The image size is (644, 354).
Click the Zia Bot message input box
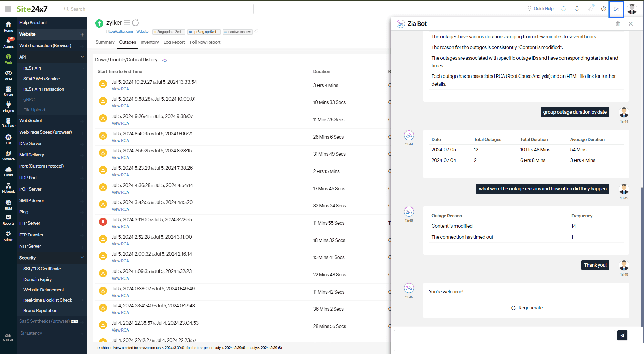[x=504, y=341]
